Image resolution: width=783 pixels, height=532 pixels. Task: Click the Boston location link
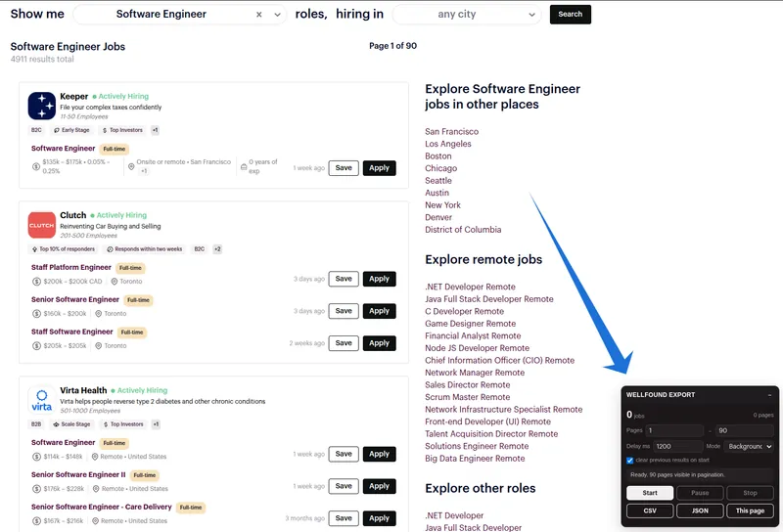click(x=438, y=156)
